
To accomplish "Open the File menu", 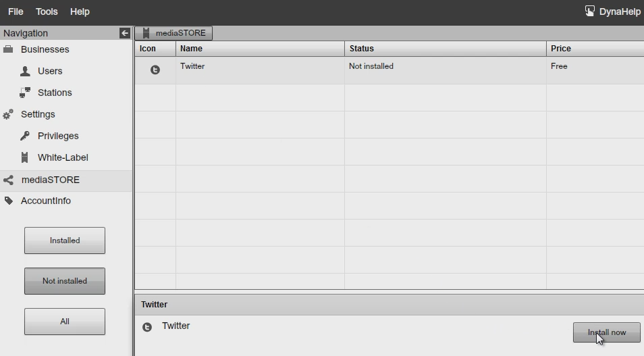I will click(x=16, y=11).
